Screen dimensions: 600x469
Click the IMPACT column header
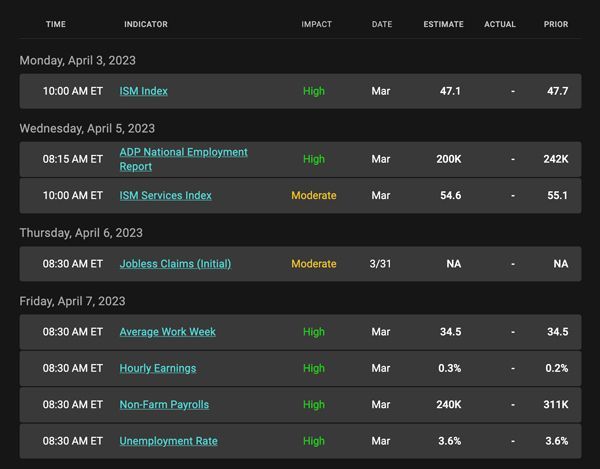(x=316, y=24)
